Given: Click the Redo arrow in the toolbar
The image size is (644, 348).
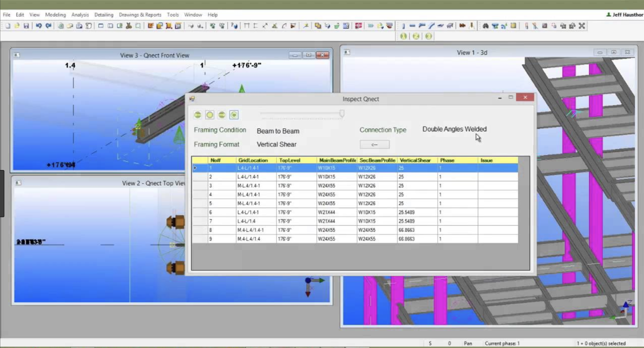Looking at the screenshot, I should click(x=48, y=26).
